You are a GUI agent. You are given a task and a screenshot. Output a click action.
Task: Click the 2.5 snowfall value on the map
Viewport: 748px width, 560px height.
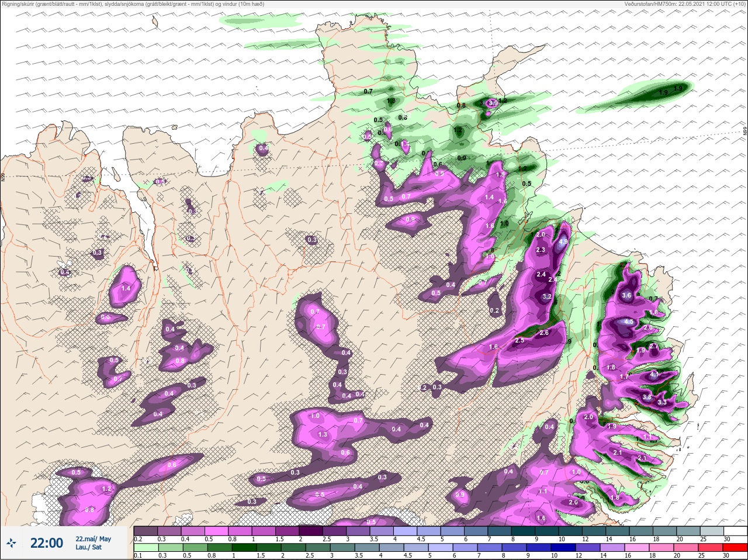(519, 340)
